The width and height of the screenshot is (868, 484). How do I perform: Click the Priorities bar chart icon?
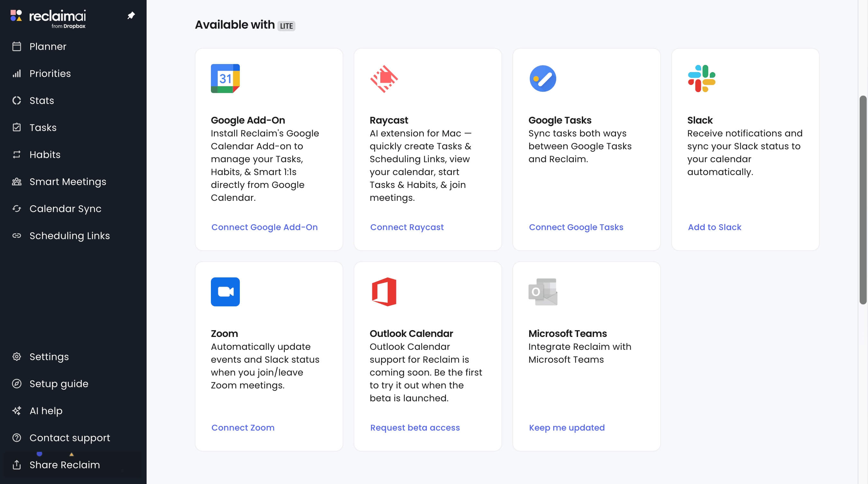(x=16, y=73)
